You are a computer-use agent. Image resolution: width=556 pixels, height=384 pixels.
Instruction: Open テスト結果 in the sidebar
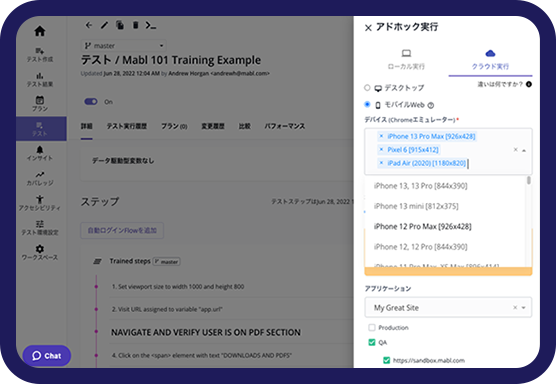click(x=40, y=79)
